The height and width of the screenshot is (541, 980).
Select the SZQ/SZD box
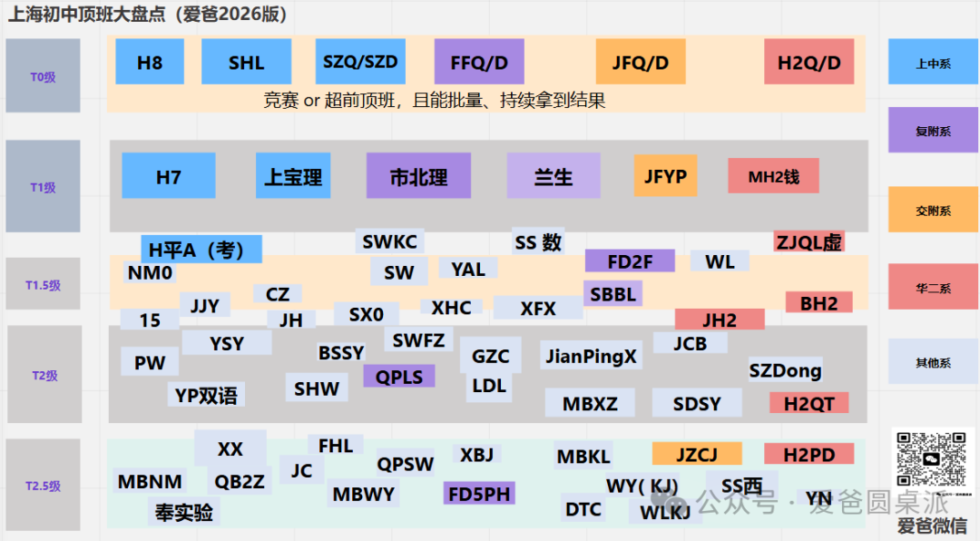point(360,62)
